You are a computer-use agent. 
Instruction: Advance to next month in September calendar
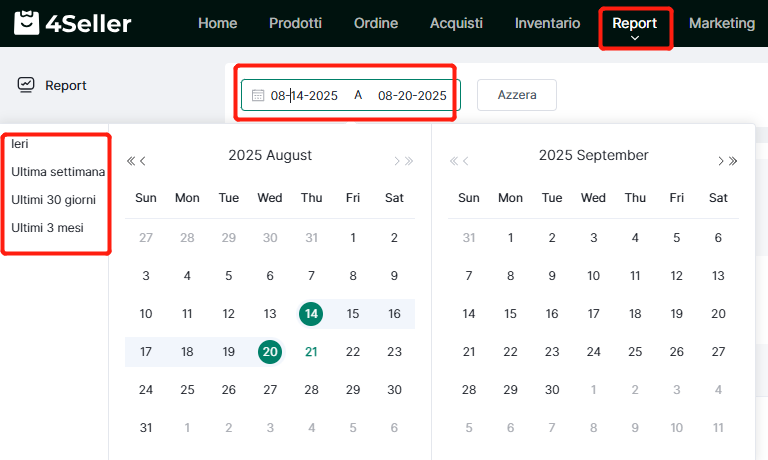point(720,161)
